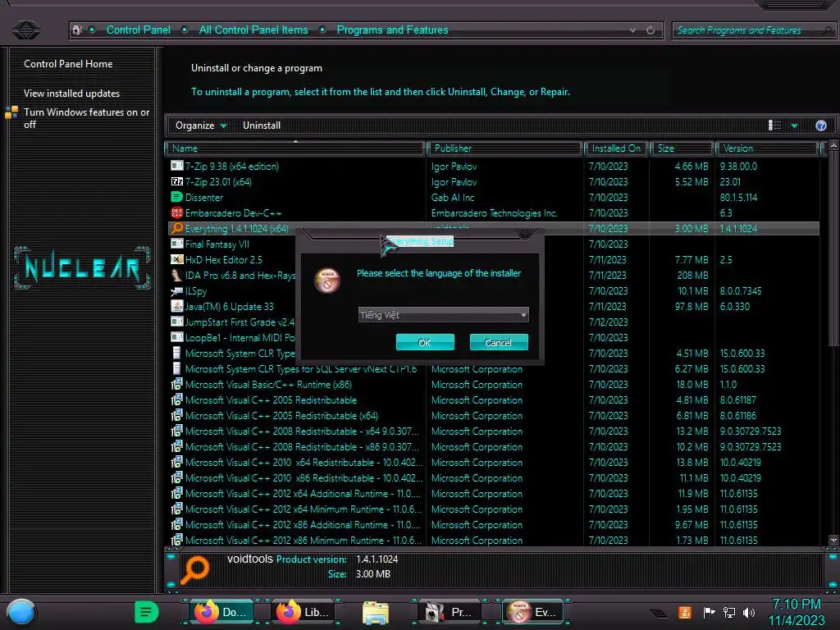Open View installed updates link
Image resolution: width=840 pixels, height=630 pixels.
coord(72,94)
